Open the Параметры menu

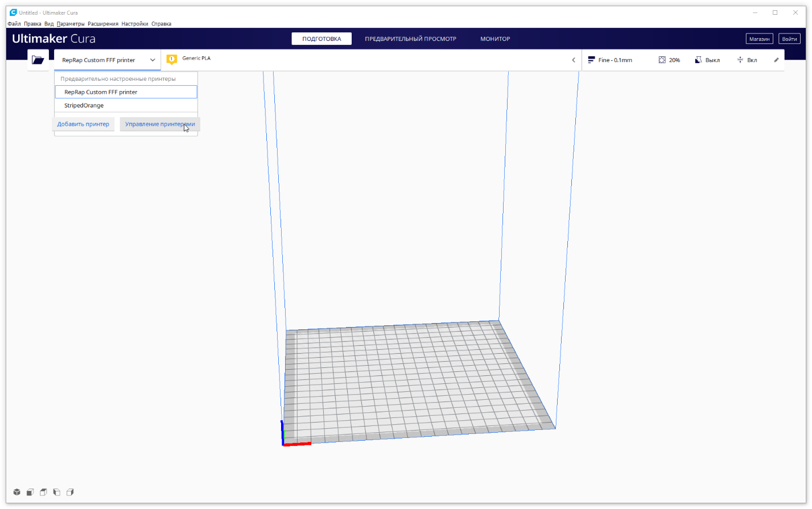click(71, 24)
